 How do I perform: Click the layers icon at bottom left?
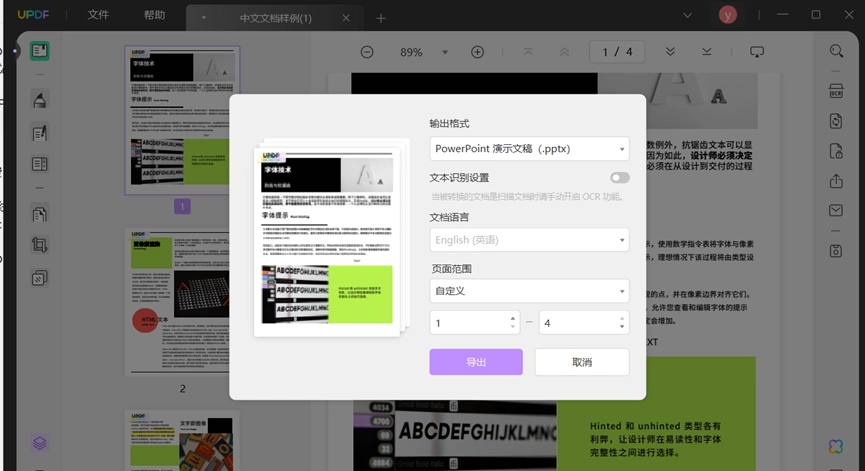click(39, 443)
